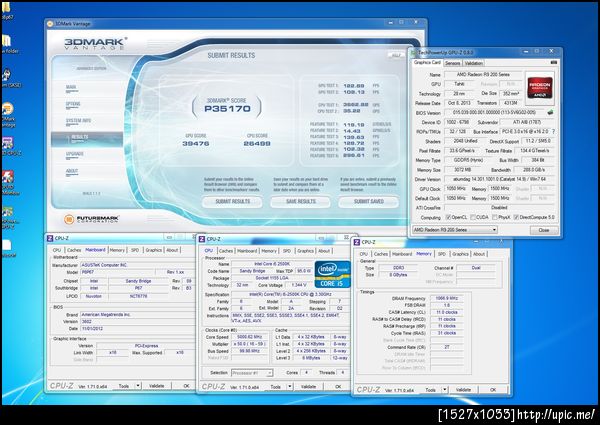Click Validate in Mainboard CPU-Z window

pyautogui.click(x=156, y=386)
